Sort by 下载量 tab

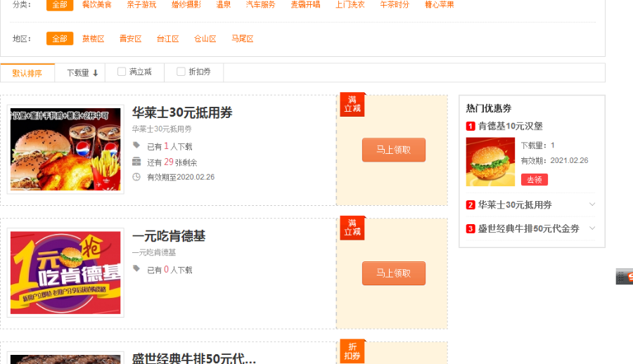[80, 73]
